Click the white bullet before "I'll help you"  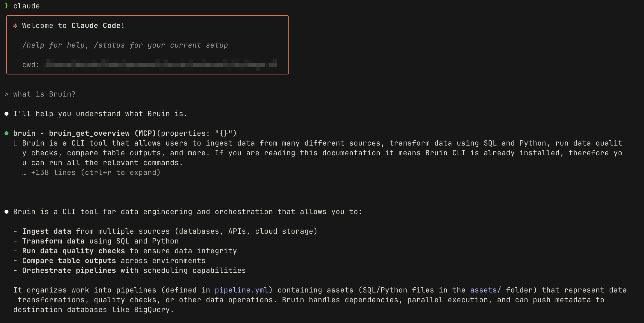tap(6, 114)
